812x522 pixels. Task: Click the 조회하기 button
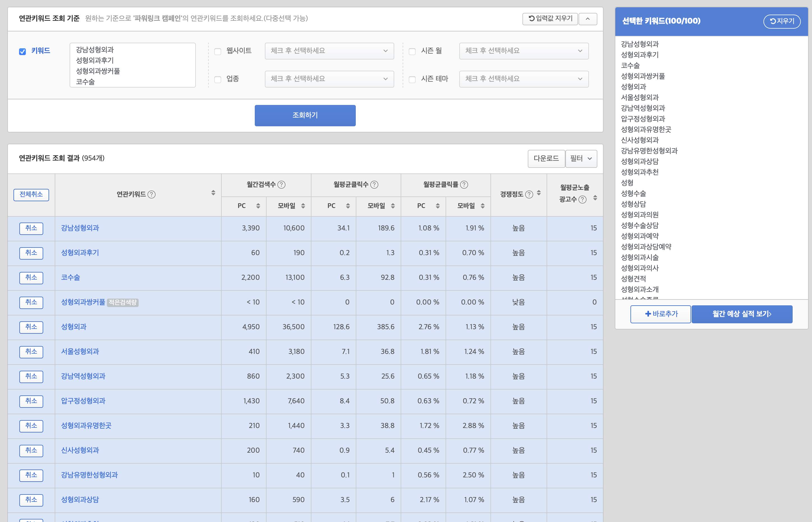tap(305, 116)
